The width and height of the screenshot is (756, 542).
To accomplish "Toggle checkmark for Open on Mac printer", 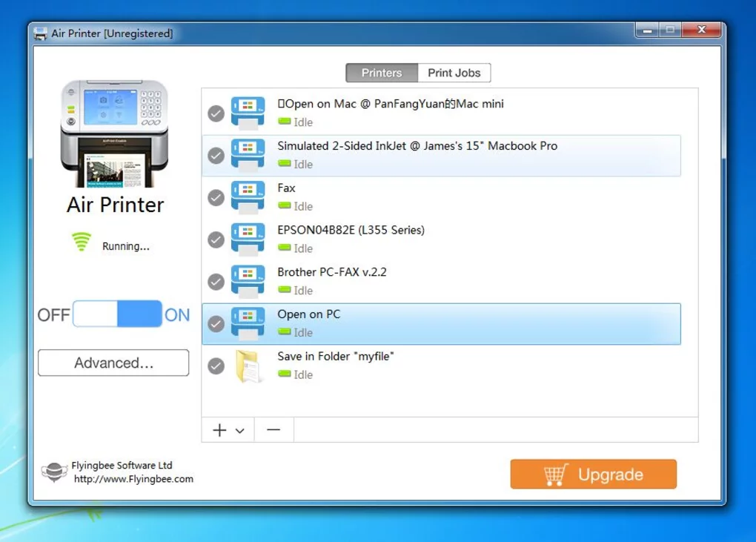I will [x=216, y=113].
